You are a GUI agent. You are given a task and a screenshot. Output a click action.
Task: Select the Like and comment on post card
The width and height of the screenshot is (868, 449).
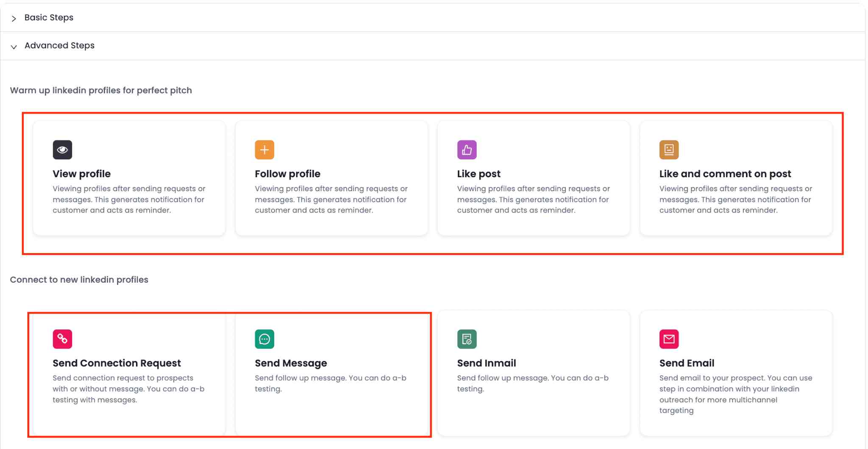pos(736,178)
